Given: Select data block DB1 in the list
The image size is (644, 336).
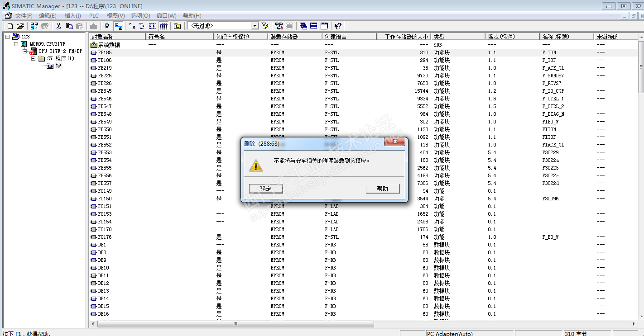Looking at the screenshot, I should click(x=102, y=245).
